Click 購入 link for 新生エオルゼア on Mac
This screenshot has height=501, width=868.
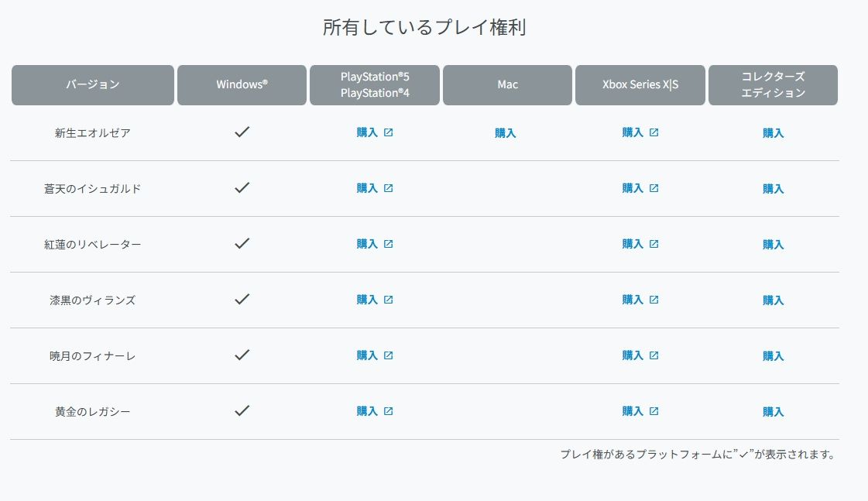pos(506,133)
